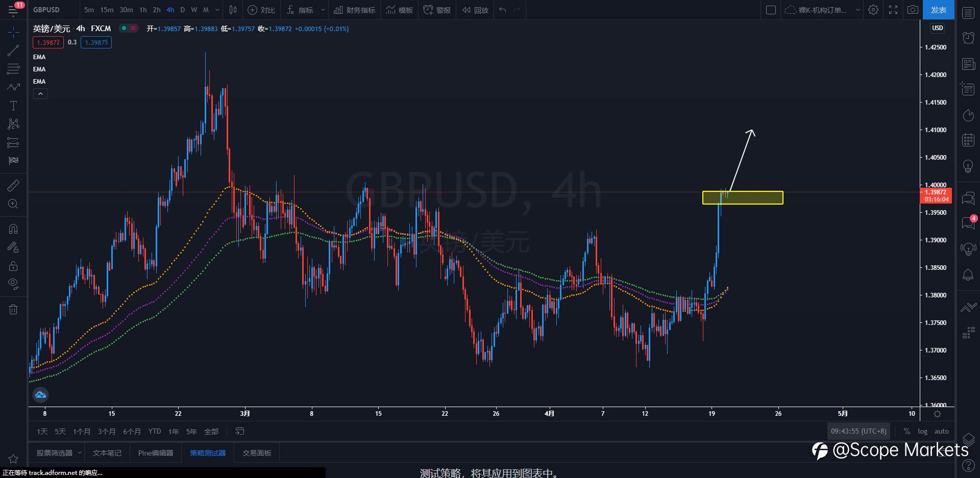
Task: Open the 股票筛选器 screener tab dropdown
Action: (x=80, y=453)
